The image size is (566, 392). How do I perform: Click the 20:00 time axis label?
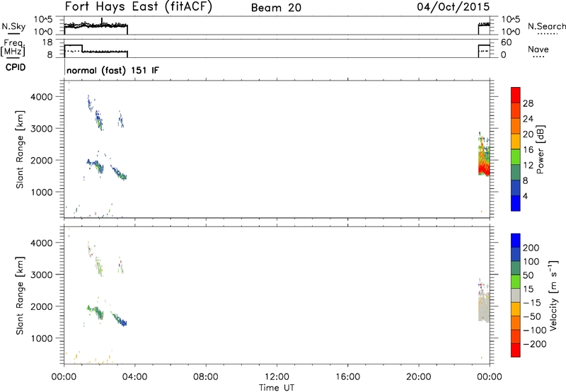pos(419,377)
